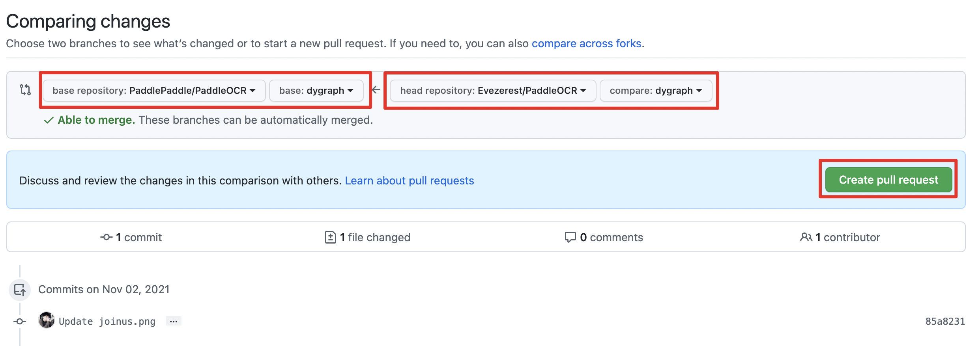Open commit hash 85a8231
The image size is (980, 346).
944,322
